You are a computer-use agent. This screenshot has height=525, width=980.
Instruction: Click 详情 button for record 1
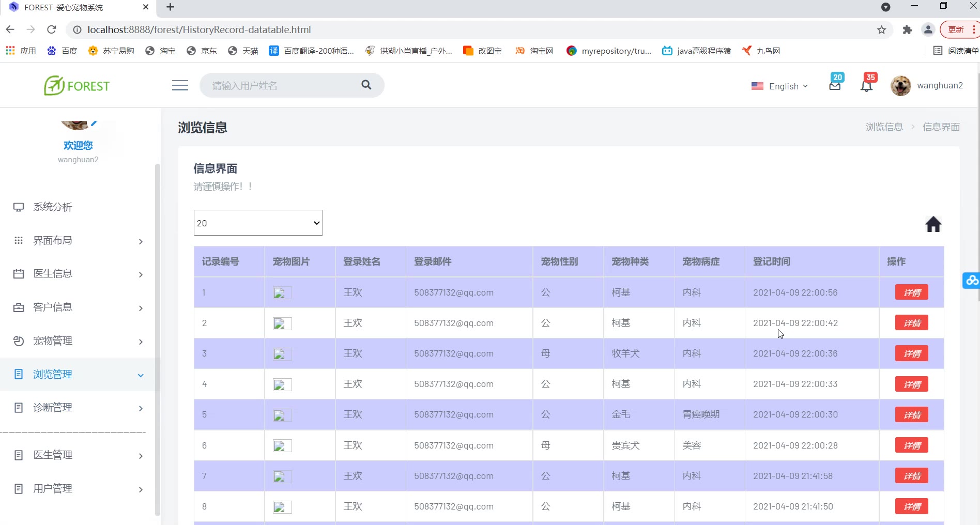point(912,292)
